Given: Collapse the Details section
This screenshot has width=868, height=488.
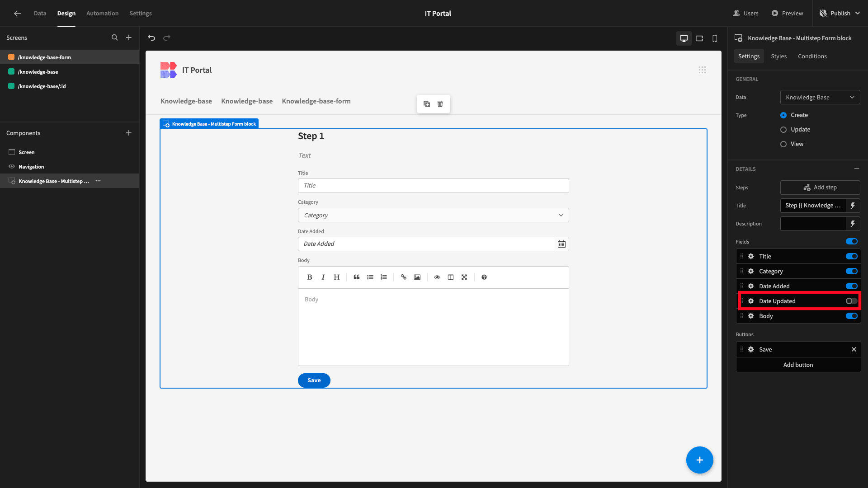Looking at the screenshot, I should [857, 169].
